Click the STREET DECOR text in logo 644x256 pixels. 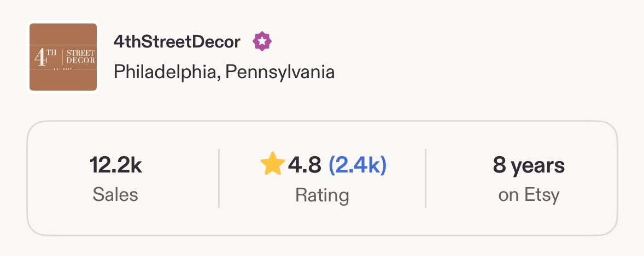(x=80, y=57)
